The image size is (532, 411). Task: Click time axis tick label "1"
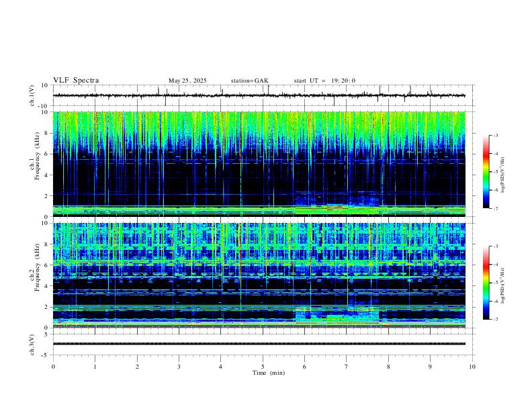coord(95,367)
